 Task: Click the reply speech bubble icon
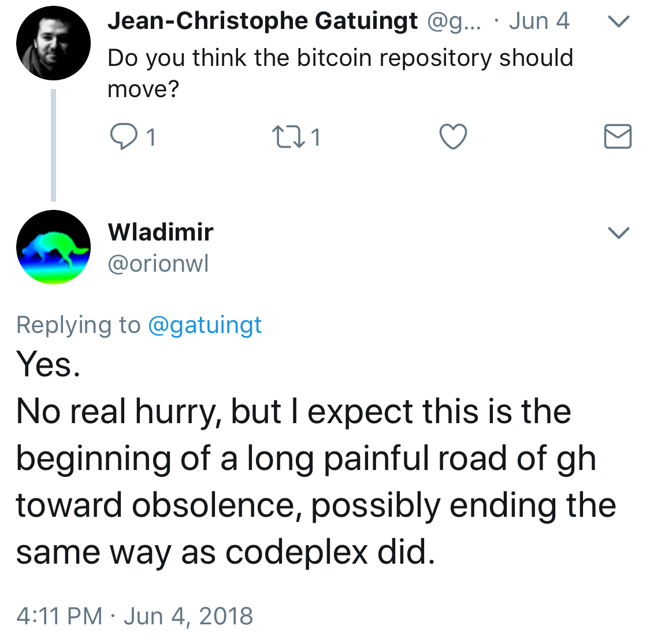pyautogui.click(x=123, y=136)
